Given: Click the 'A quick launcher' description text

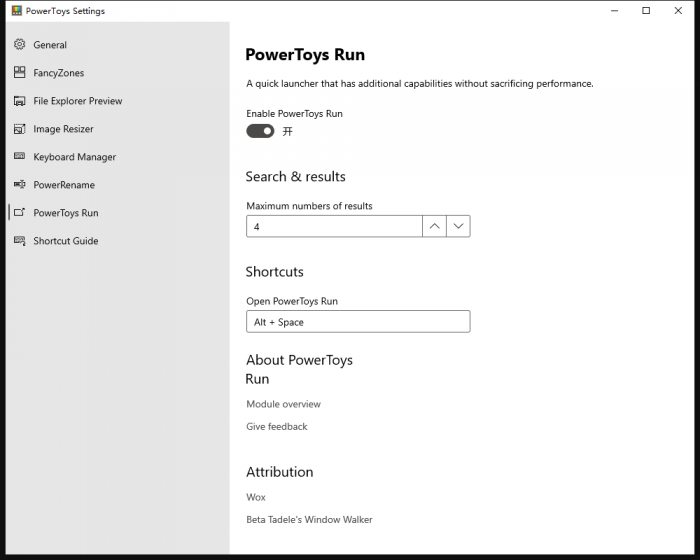Looking at the screenshot, I should (x=420, y=84).
